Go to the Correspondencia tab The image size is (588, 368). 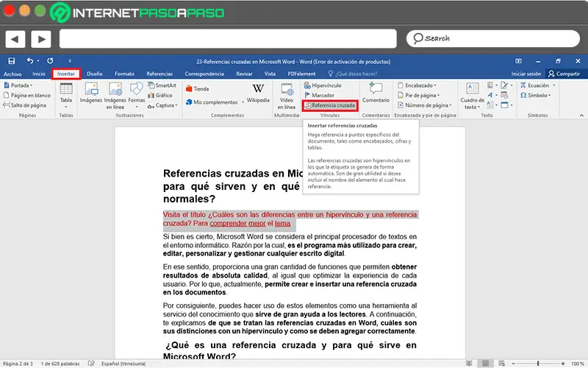coord(204,74)
